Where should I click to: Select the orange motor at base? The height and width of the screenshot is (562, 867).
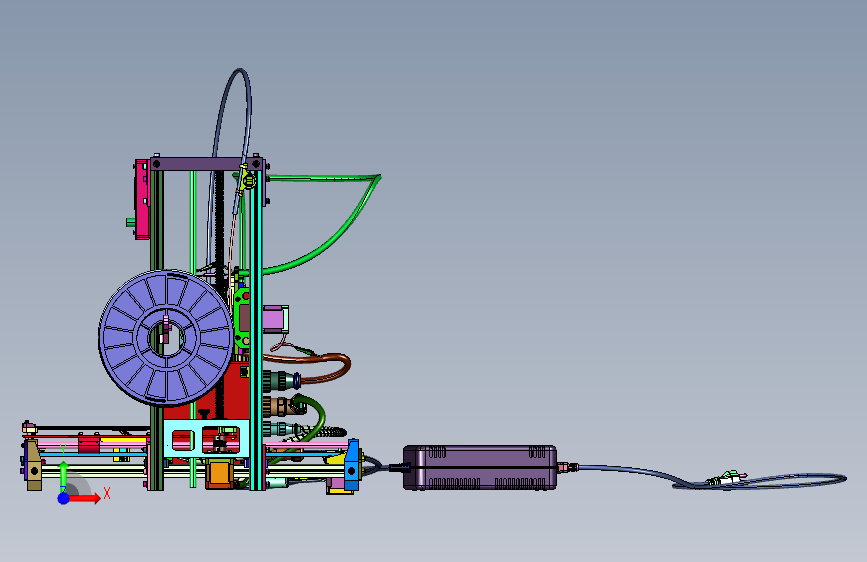(x=219, y=476)
